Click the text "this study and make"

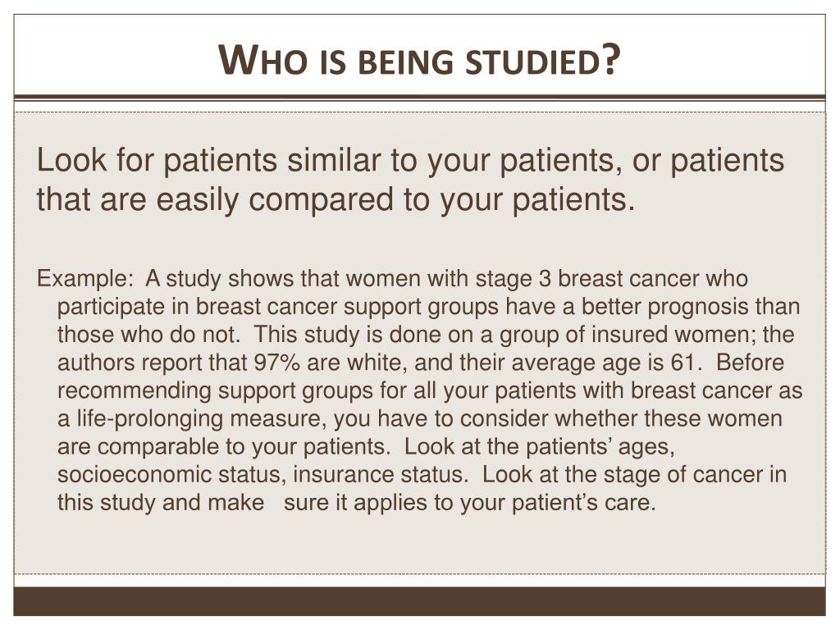click(x=161, y=503)
